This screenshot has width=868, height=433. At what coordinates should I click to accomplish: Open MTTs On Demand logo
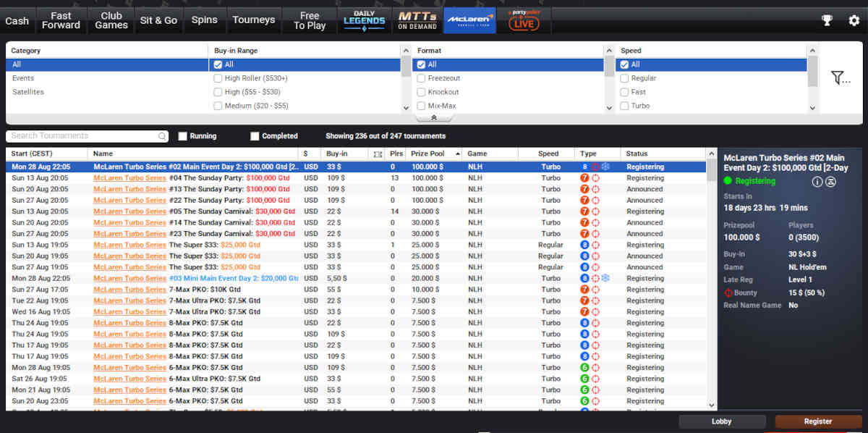point(417,20)
